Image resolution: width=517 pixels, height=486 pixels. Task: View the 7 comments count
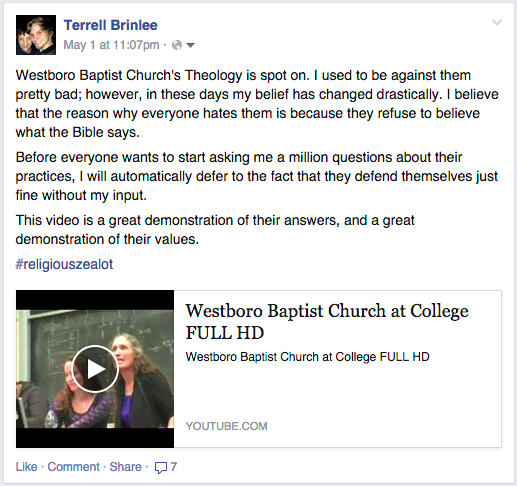(174, 467)
